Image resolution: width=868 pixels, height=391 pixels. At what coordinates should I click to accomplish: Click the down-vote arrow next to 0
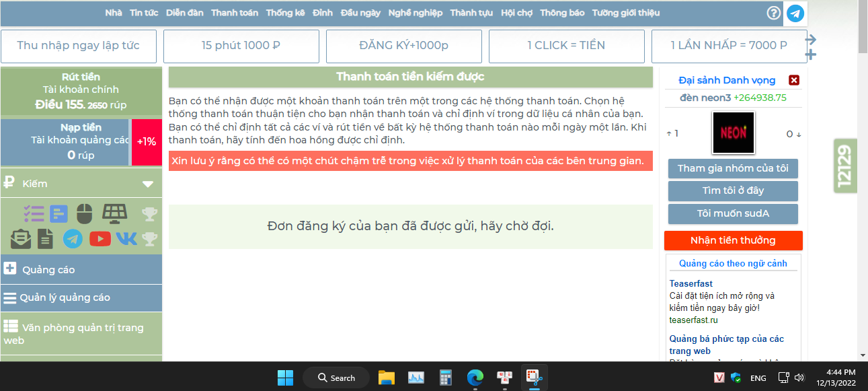[799, 134]
